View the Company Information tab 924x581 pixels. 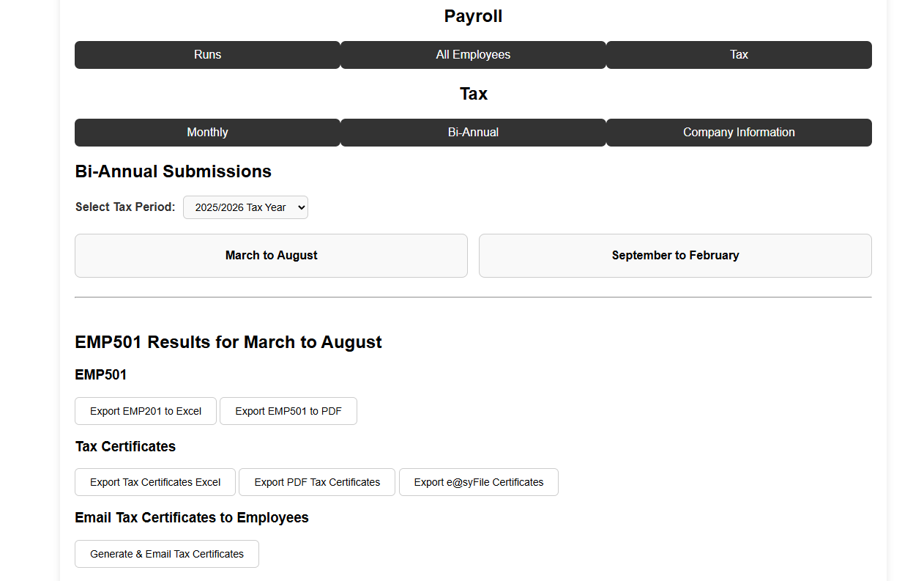(x=739, y=133)
